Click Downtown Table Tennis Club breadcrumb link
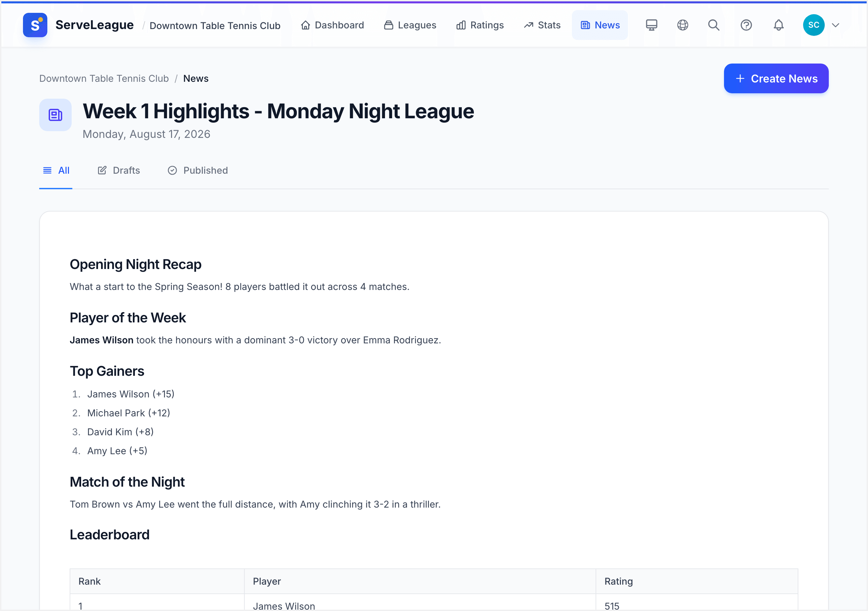The image size is (868, 611). point(104,78)
